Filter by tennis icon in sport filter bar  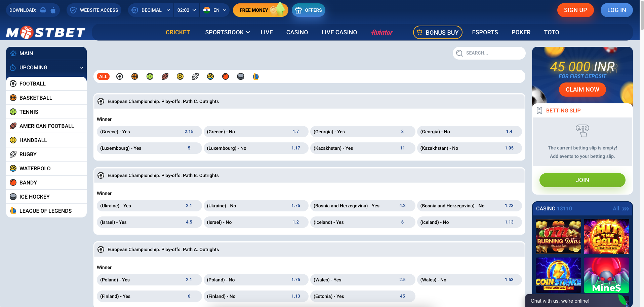[x=150, y=76]
